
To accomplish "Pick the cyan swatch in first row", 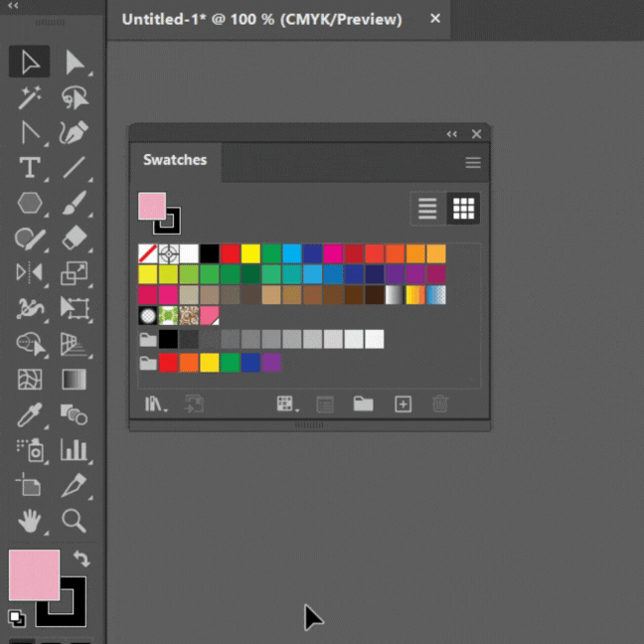I will pos(291,253).
